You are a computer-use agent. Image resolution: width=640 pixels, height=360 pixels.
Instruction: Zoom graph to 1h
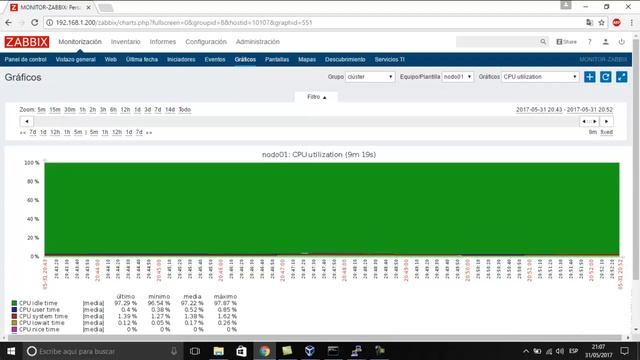click(x=82, y=110)
